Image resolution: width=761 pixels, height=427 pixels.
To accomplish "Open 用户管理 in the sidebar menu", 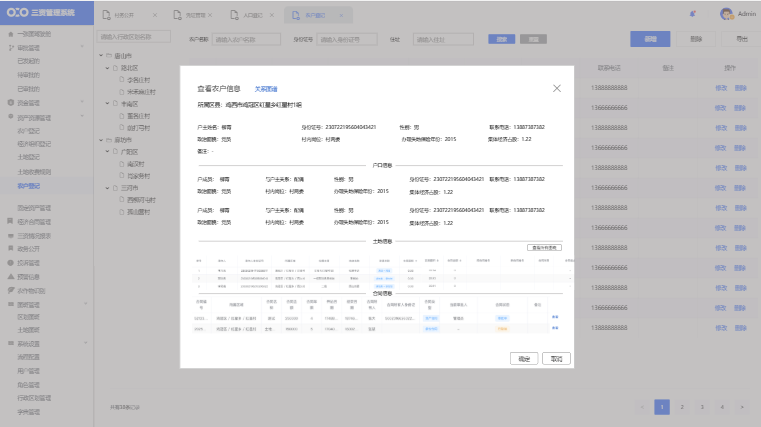I will [x=29, y=370].
